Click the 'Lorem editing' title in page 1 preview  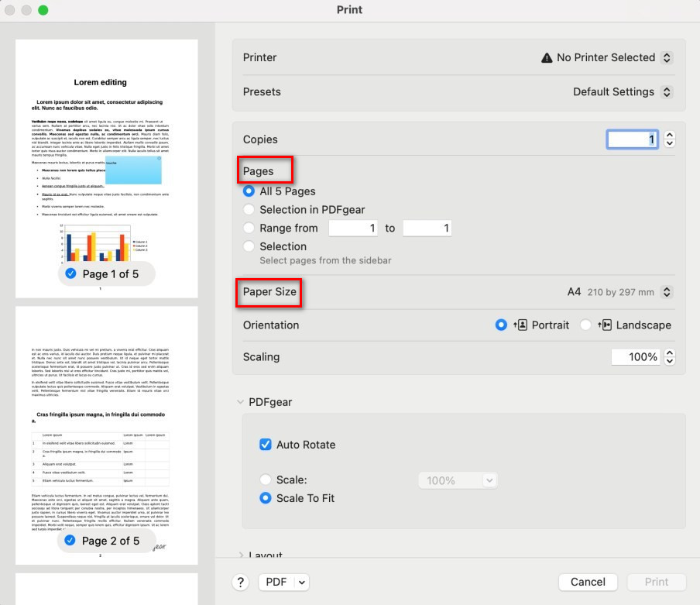coord(101,82)
